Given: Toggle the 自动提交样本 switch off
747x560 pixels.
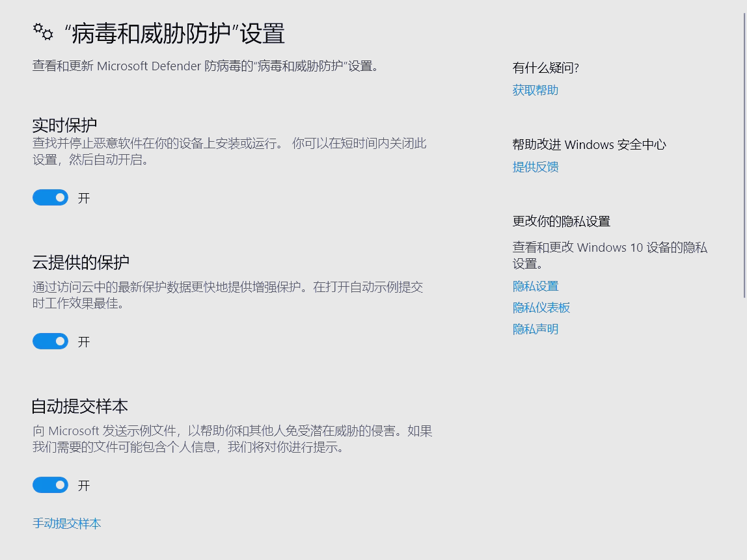Looking at the screenshot, I should pos(51,485).
